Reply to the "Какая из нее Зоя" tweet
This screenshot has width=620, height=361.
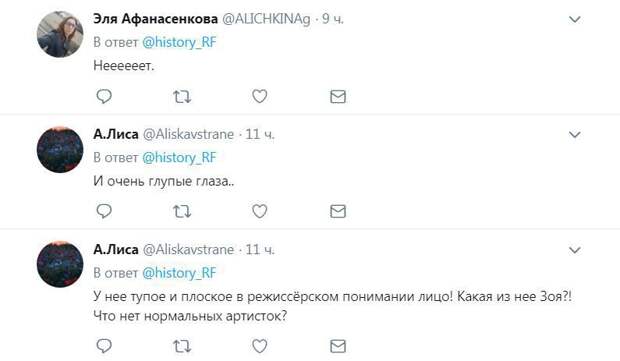coord(104,346)
